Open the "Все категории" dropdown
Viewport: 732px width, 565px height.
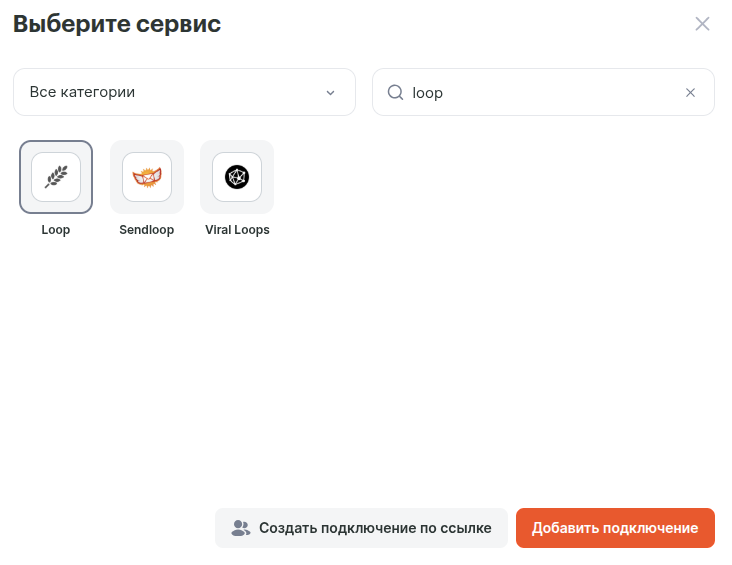(x=184, y=92)
